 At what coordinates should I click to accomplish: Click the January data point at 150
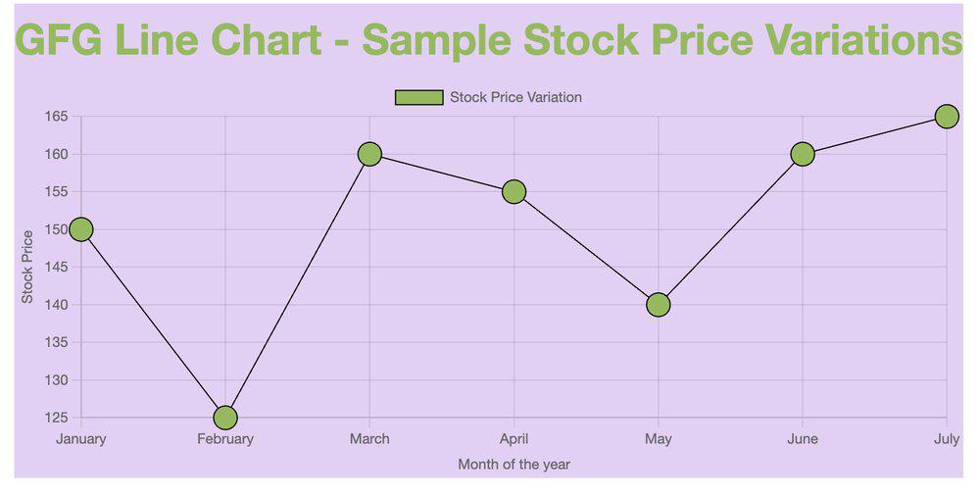pyautogui.click(x=81, y=229)
